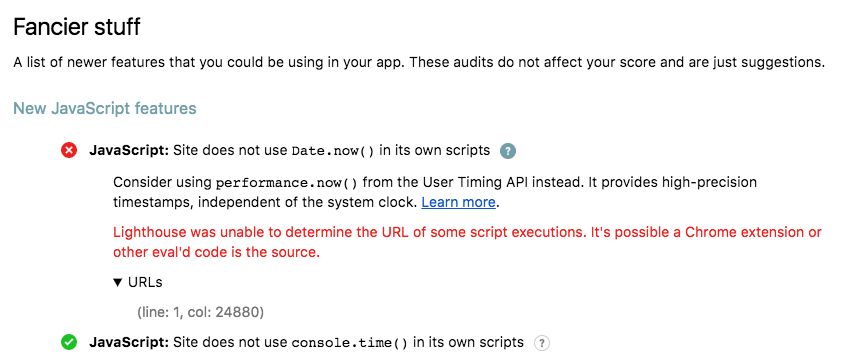Screen dimensions: 843x363
Task: Click the console.time() code snippet
Action: [349, 343]
